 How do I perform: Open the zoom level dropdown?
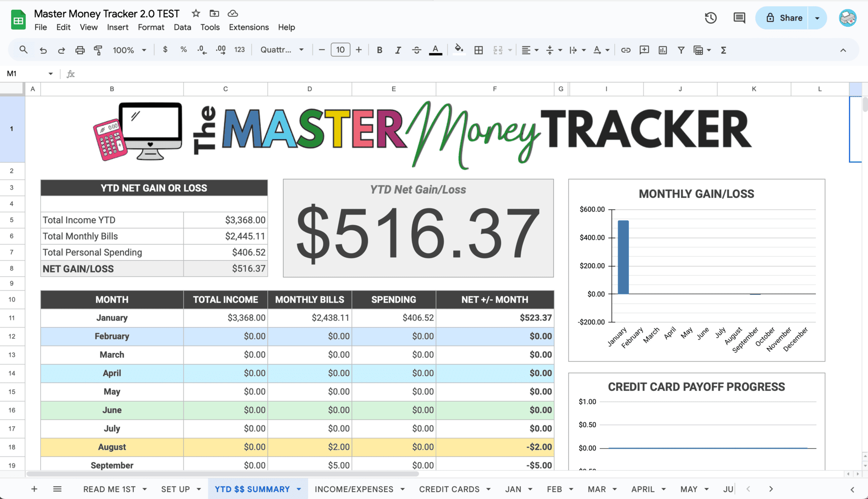click(129, 50)
